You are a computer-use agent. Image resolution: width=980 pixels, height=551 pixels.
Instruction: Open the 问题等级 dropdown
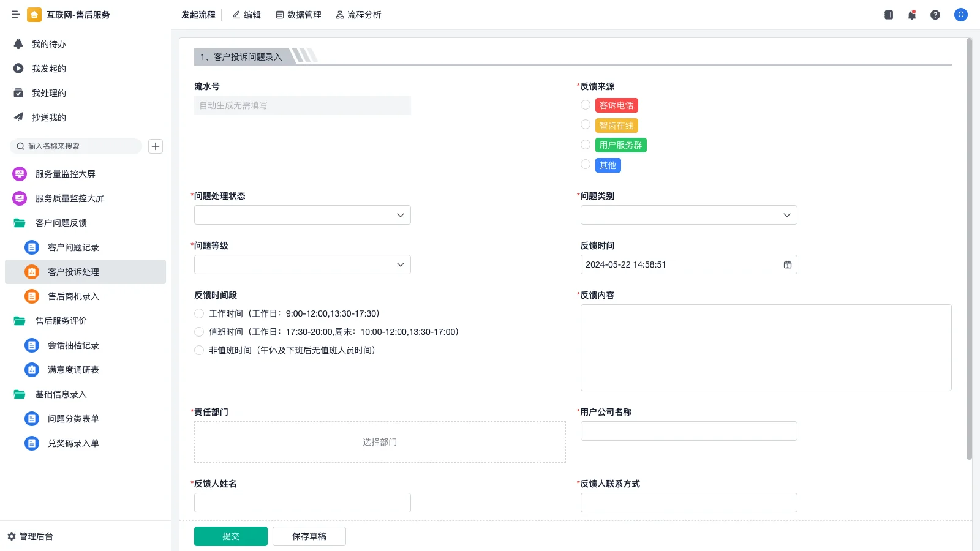tap(302, 264)
